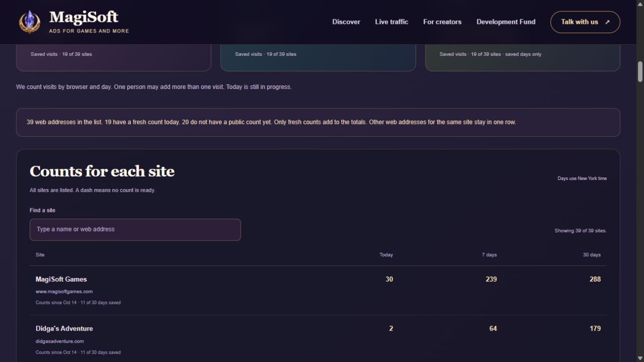The width and height of the screenshot is (644, 362).
Task: Click MagiSoft Games 7 days count 239
Action: 491,279
